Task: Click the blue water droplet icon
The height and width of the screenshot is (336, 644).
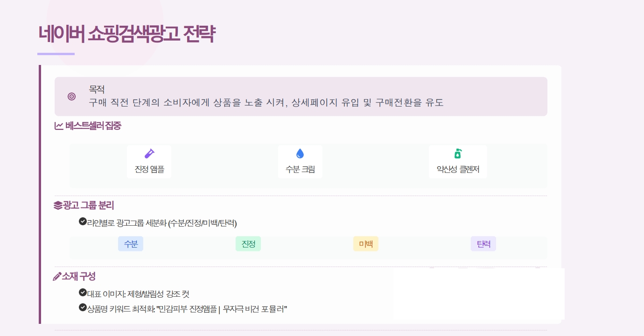Action: tap(300, 153)
